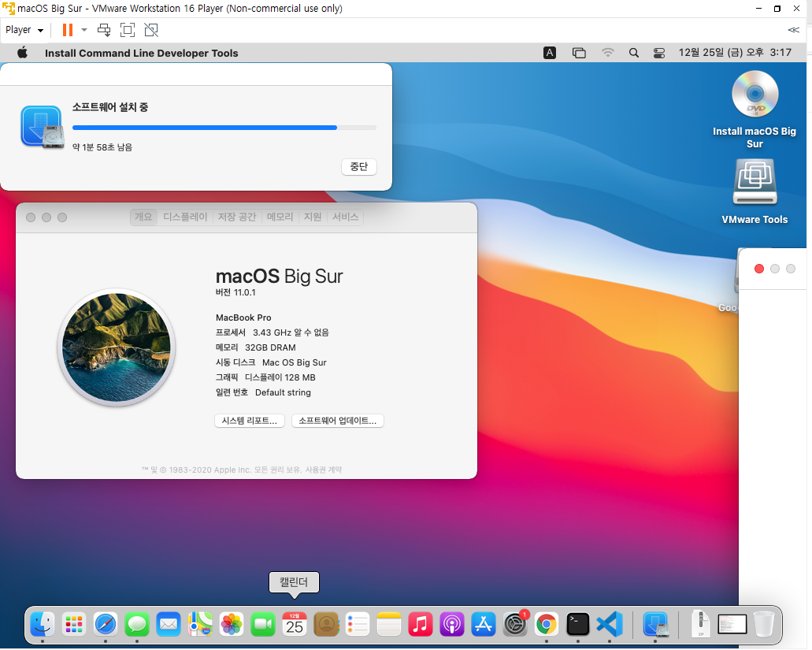Open Reminders app in the Dock
812x650 pixels.
[358, 624]
